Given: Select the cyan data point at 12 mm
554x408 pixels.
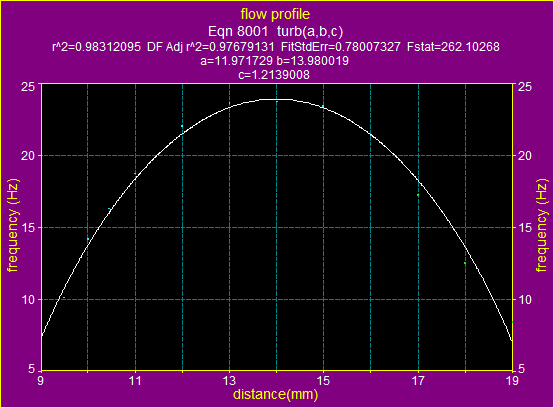Looking at the screenshot, I should click(182, 126).
